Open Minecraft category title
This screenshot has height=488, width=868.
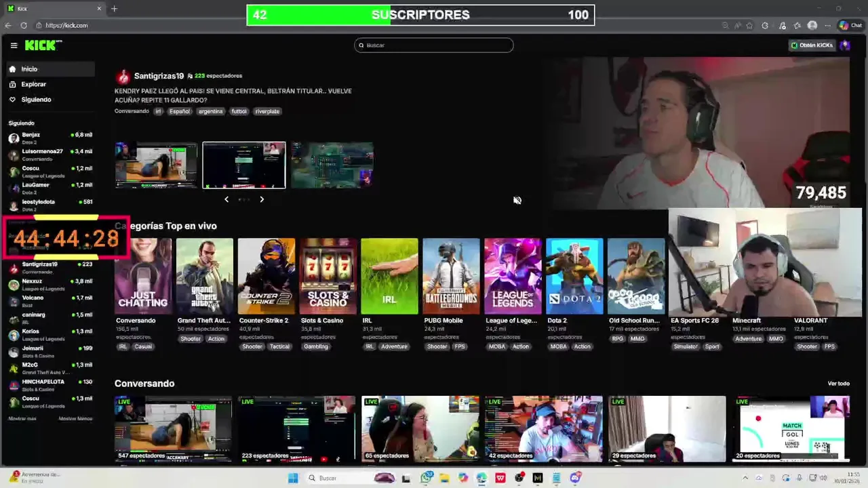[x=747, y=321]
